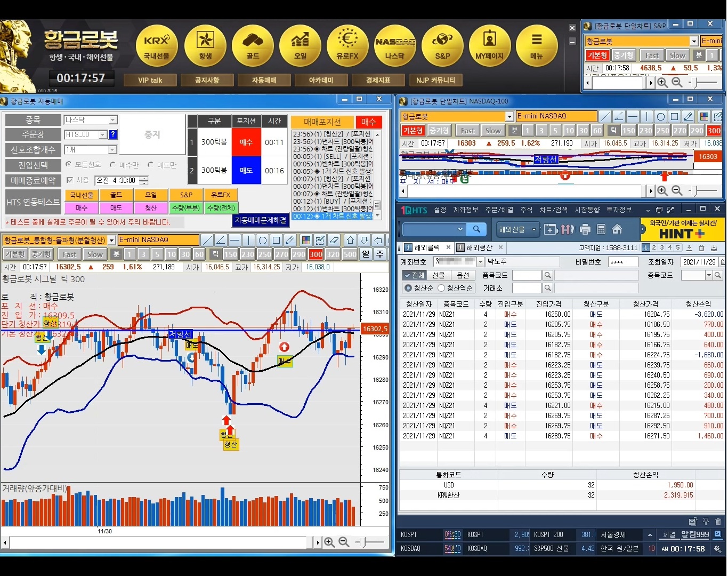Open the color palette tool in main chart
This screenshot has height=576, width=728.
306,240
